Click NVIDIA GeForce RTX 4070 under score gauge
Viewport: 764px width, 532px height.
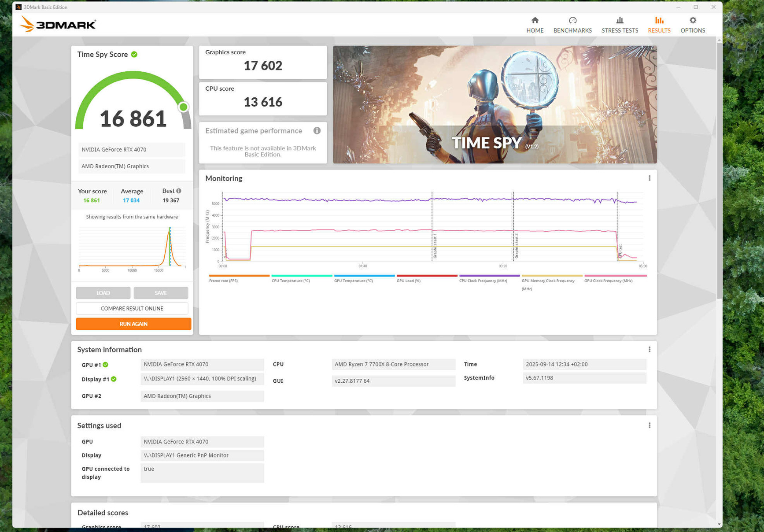(132, 149)
